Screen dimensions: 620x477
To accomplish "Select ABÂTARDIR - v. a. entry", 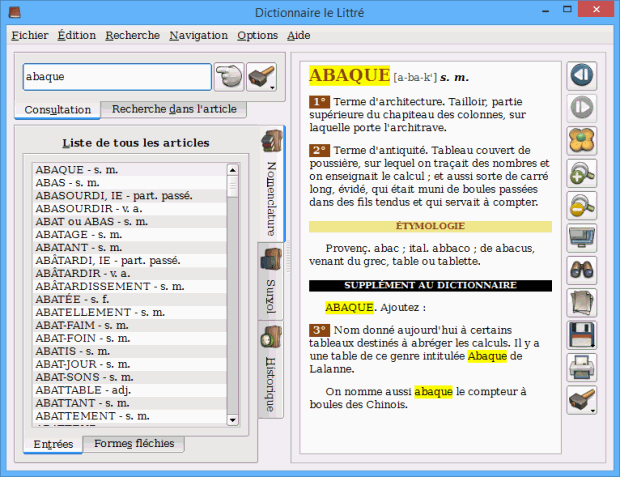I will point(130,273).
